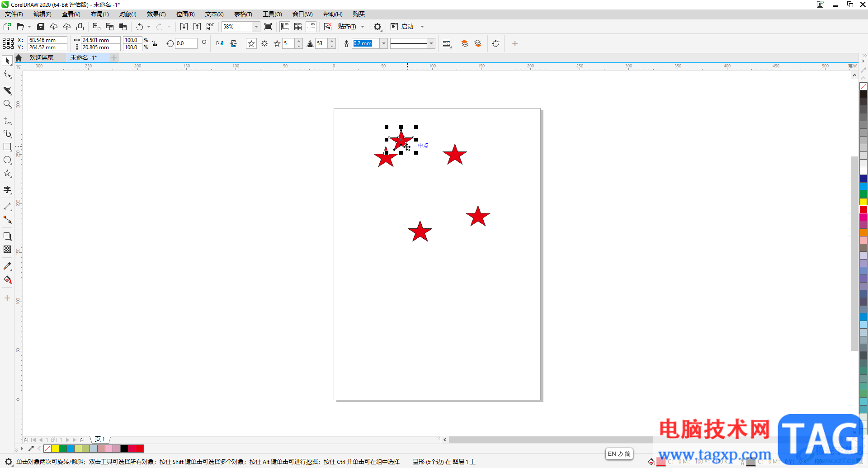Screen dimensions: 868x468
Task: Open the 对象(J) menu
Action: click(127, 14)
